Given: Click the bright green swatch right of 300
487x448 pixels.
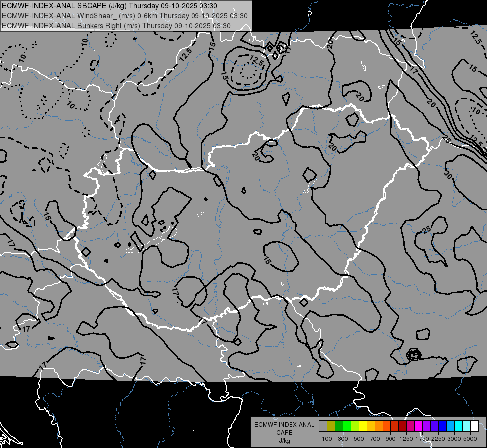Looking at the screenshot, I should click(347, 426).
